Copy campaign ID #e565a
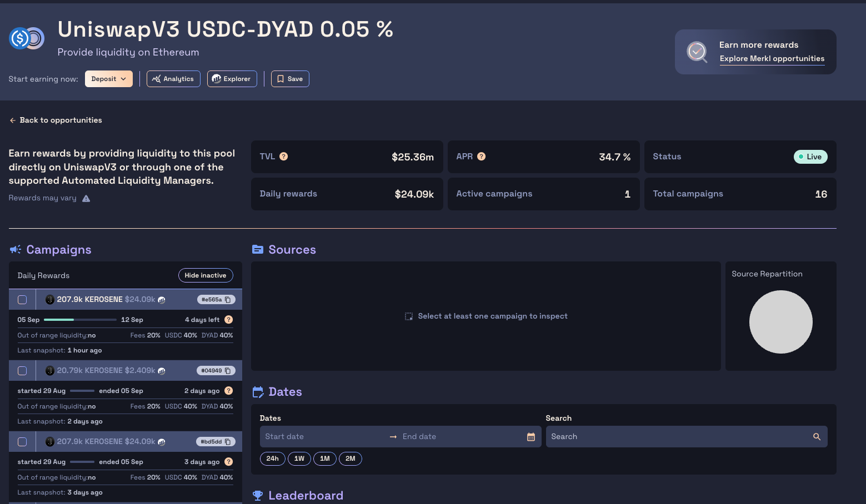 pyautogui.click(x=228, y=300)
